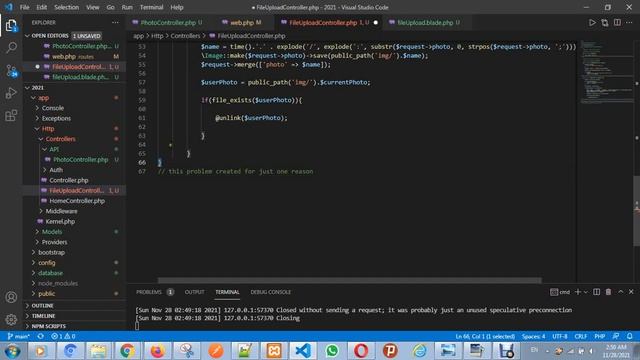
Task: Expand the Auth folder
Action: (x=75, y=170)
